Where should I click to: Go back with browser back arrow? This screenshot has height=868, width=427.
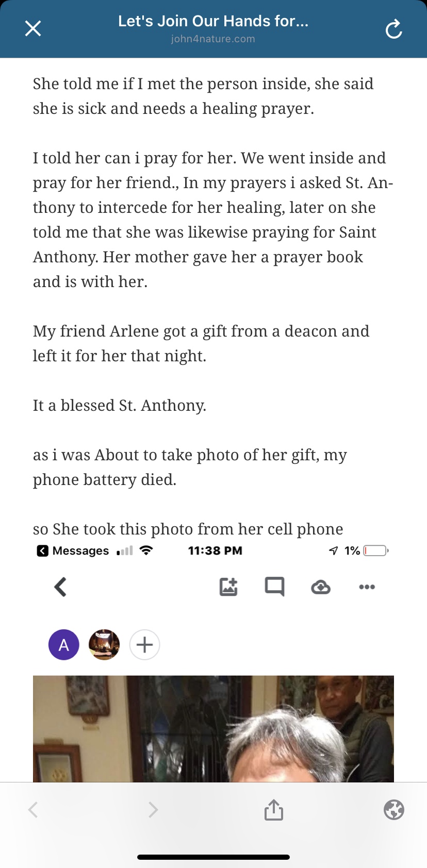tap(33, 810)
